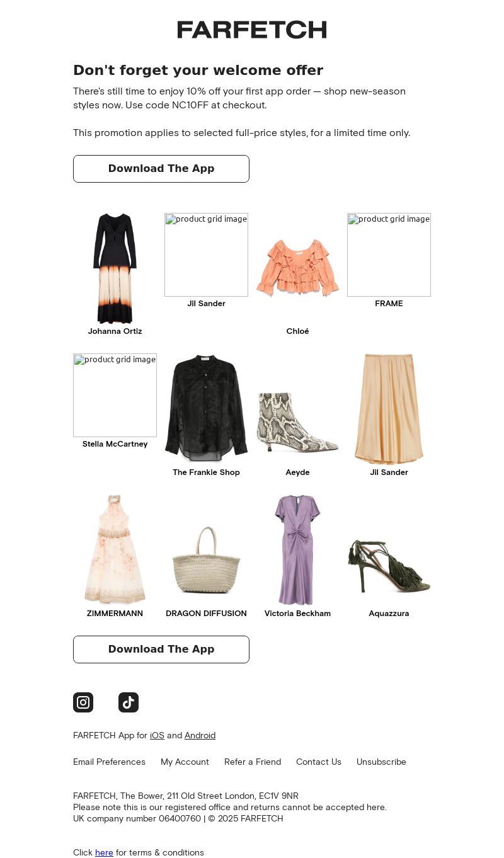Open terms & conditions 'here' link
This screenshot has width=504, height=858.
104,852
